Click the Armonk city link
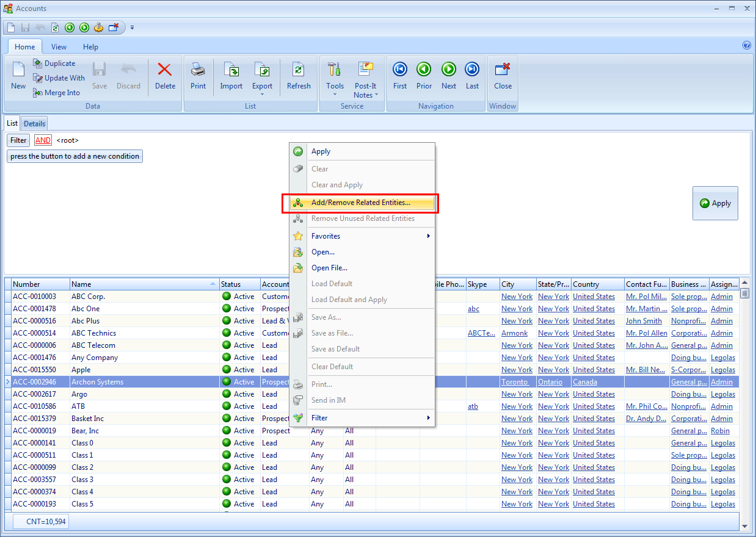Image resolution: width=756 pixels, height=537 pixels. [515, 333]
